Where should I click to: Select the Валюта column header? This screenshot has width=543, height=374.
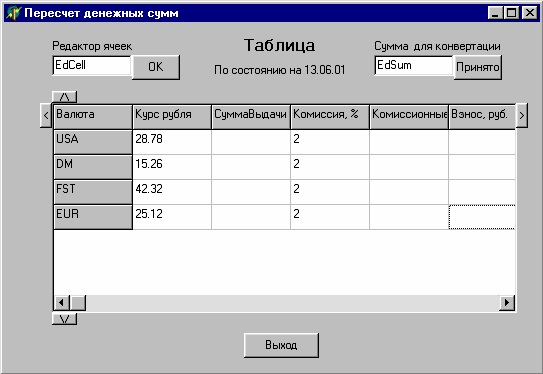tap(93, 117)
